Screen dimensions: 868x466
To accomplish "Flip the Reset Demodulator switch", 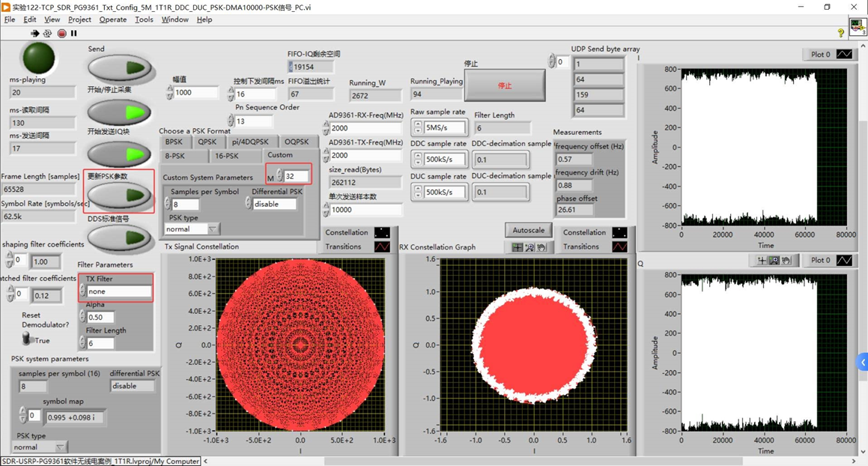I will tap(25, 338).
